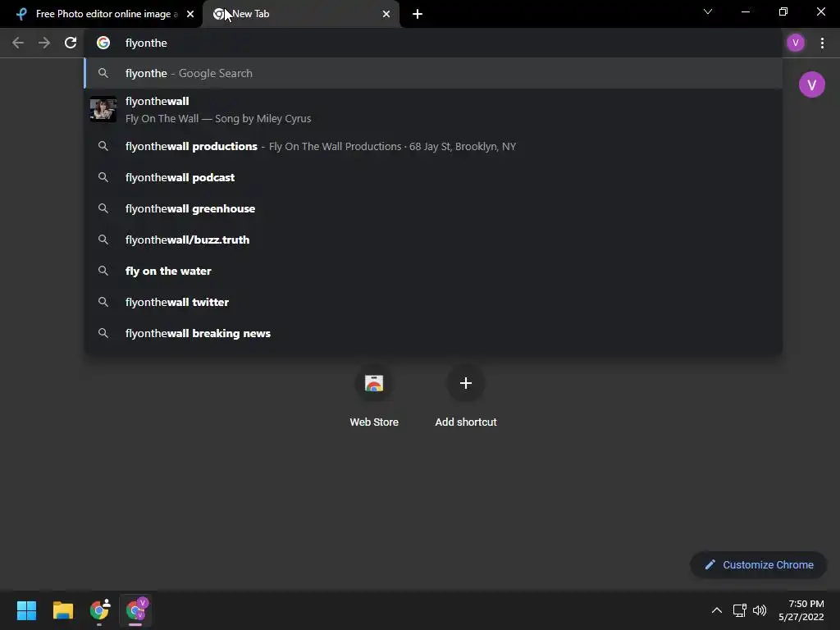Select flyonthewall breaking news suggestion
Screen dimensions: 840x630
(x=433, y=333)
